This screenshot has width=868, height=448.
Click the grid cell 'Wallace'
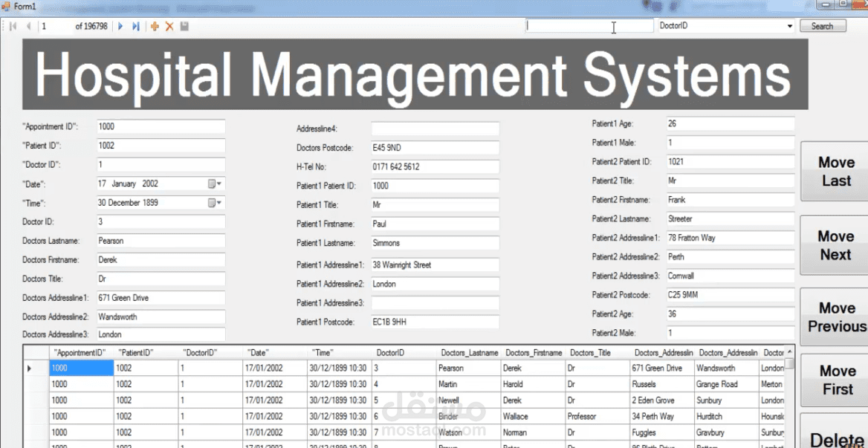533,416
